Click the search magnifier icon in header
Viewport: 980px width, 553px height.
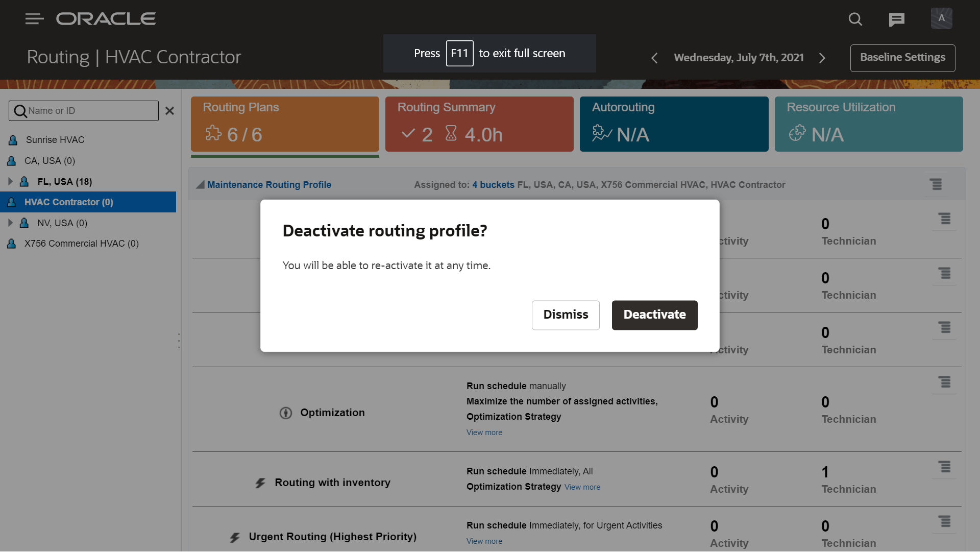855,19
